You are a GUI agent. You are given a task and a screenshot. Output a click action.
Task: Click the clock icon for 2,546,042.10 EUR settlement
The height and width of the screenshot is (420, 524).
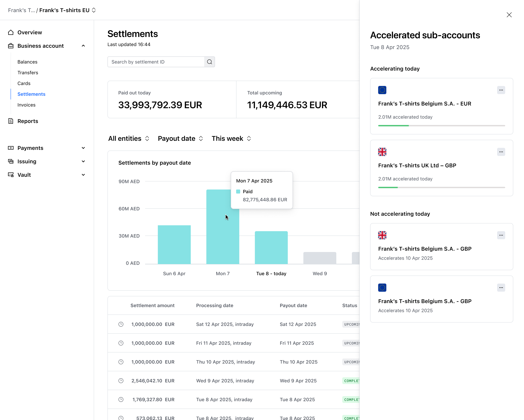pyautogui.click(x=121, y=381)
